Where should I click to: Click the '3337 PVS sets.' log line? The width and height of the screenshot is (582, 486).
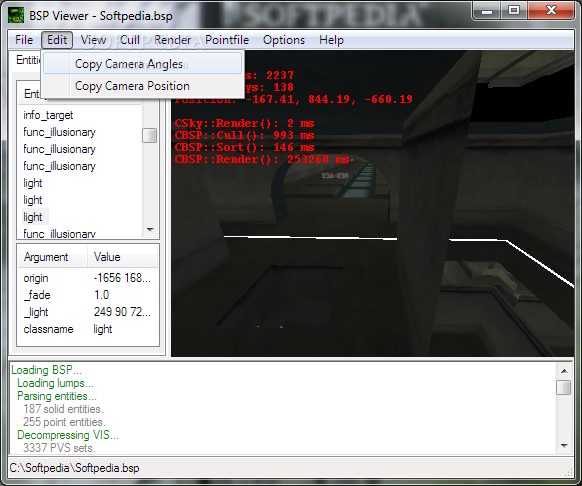59,448
